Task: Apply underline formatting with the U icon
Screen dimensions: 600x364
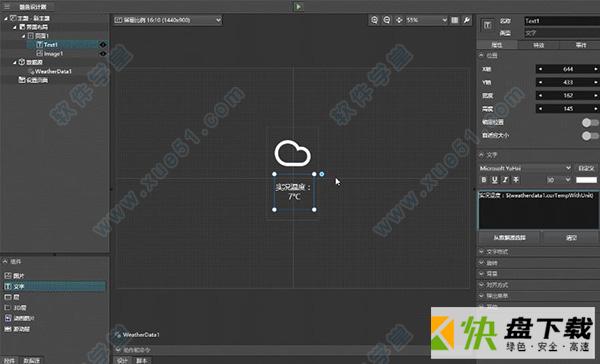Action: tap(494, 180)
